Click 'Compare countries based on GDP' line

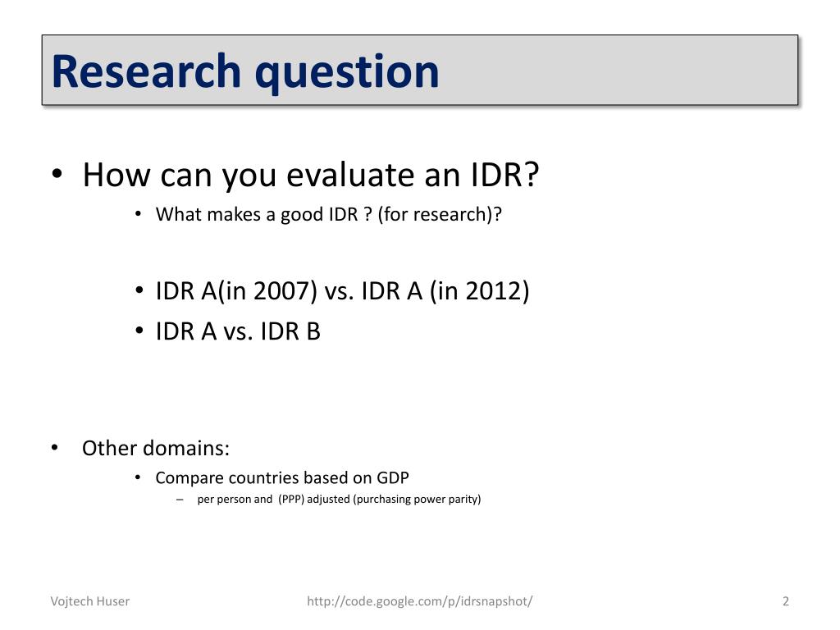pyautogui.click(x=282, y=477)
